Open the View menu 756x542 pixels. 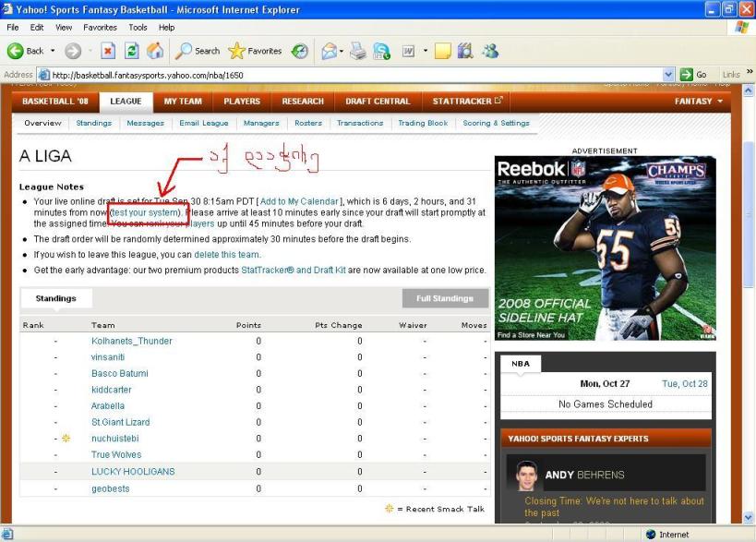(64, 28)
